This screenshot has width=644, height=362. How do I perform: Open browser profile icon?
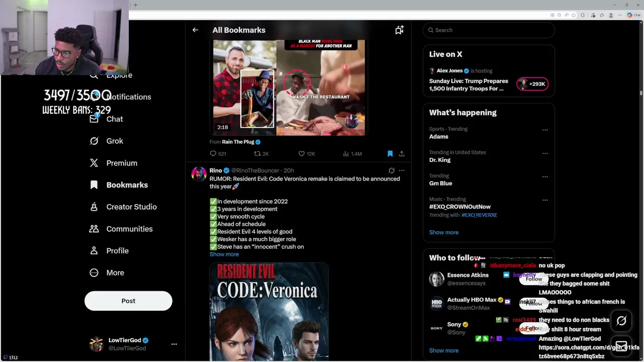[611, 15]
